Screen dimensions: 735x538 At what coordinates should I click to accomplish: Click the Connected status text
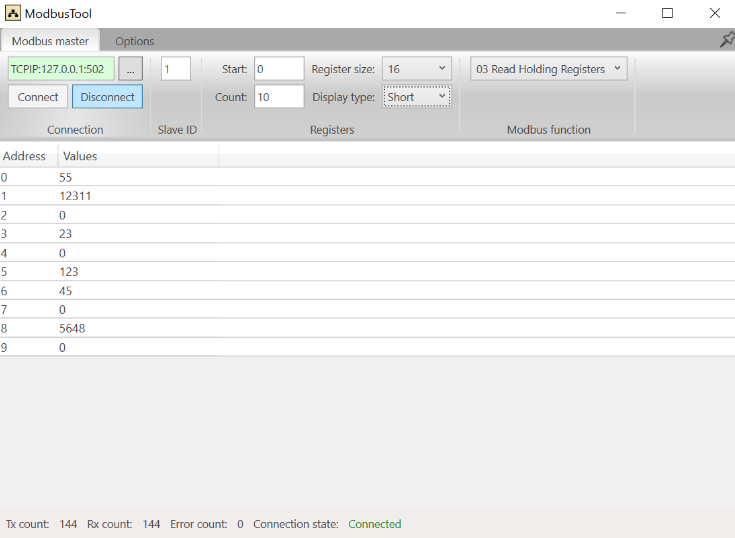[x=375, y=524]
